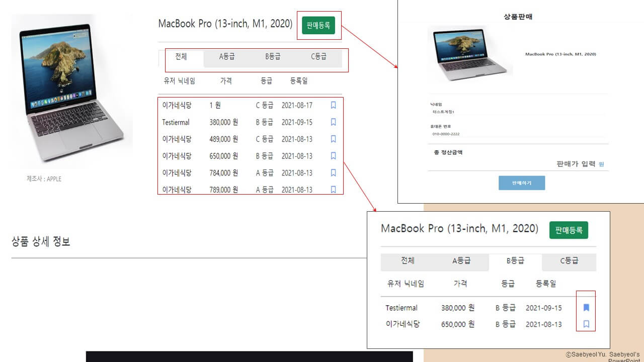Remove bookmark on Testiermal in B등급 filtered panel
Screen dimensions: 644x362
point(586,308)
